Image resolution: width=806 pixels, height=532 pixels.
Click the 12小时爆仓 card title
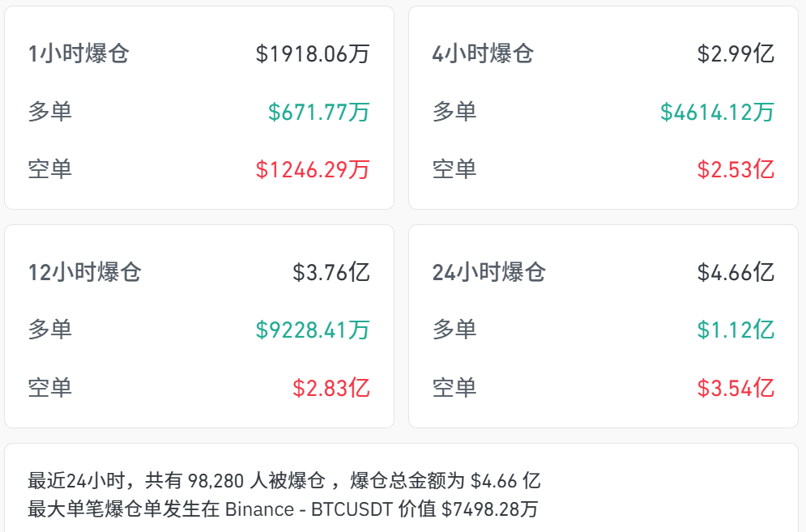pos(85,272)
